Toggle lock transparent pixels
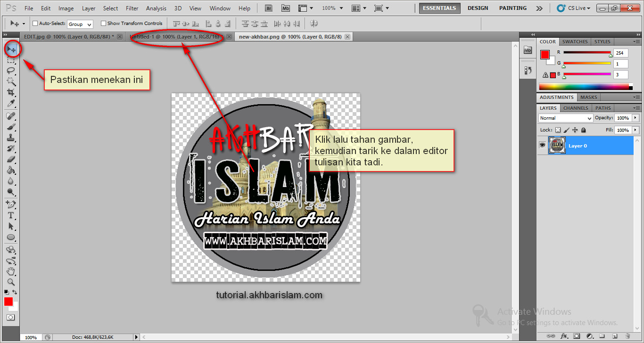 click(x=558, y=130)
